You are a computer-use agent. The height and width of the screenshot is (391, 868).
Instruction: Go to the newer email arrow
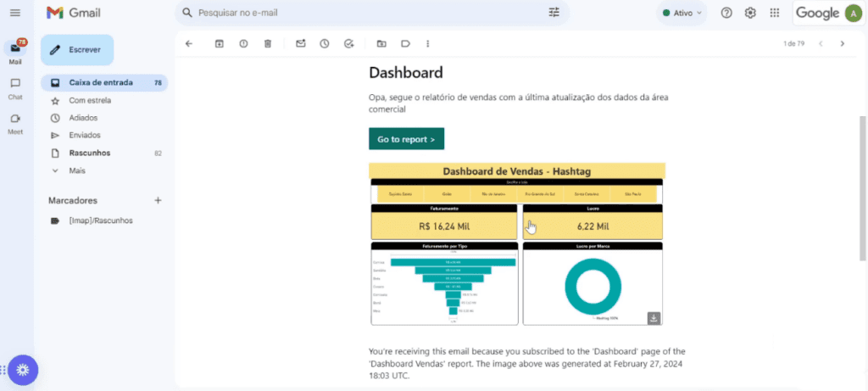[x=821, y=44]
